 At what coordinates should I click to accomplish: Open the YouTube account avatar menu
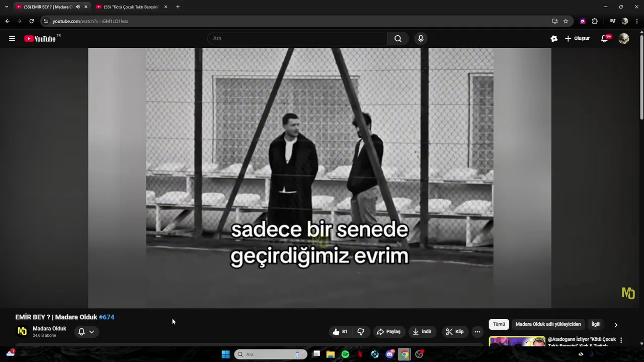624,39
